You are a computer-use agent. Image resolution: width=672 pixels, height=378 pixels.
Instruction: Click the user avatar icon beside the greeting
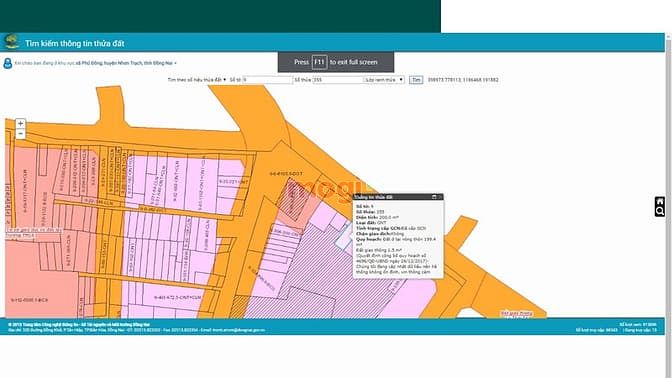point(7,63)
